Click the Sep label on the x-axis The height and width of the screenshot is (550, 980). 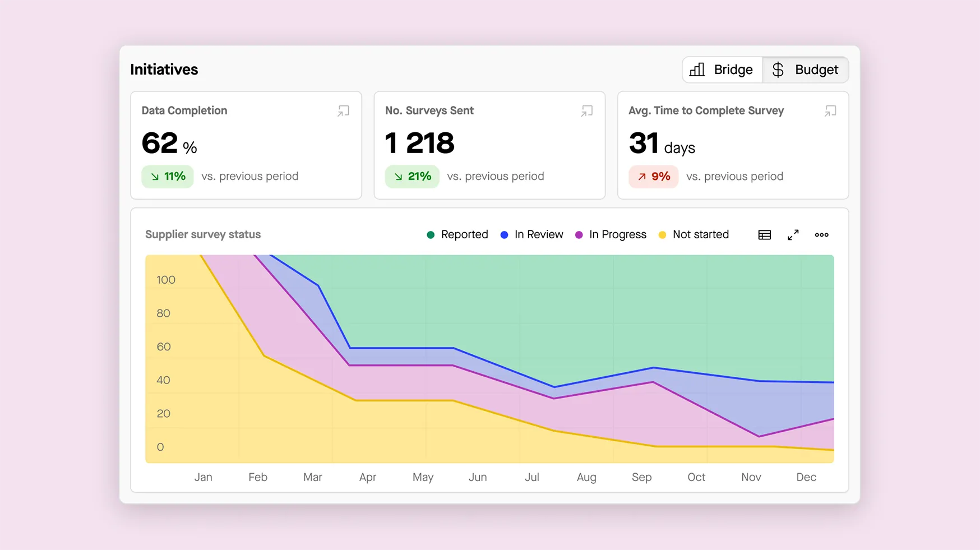pos(641,477)
